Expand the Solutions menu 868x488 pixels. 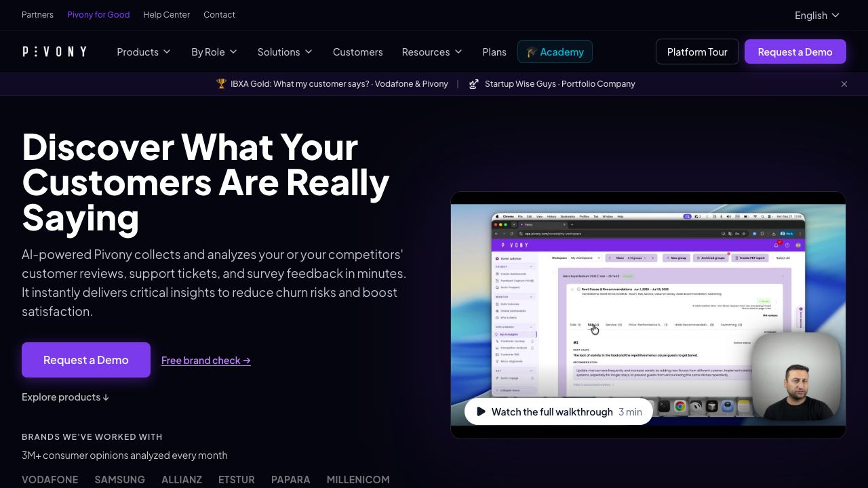(285, 52)
